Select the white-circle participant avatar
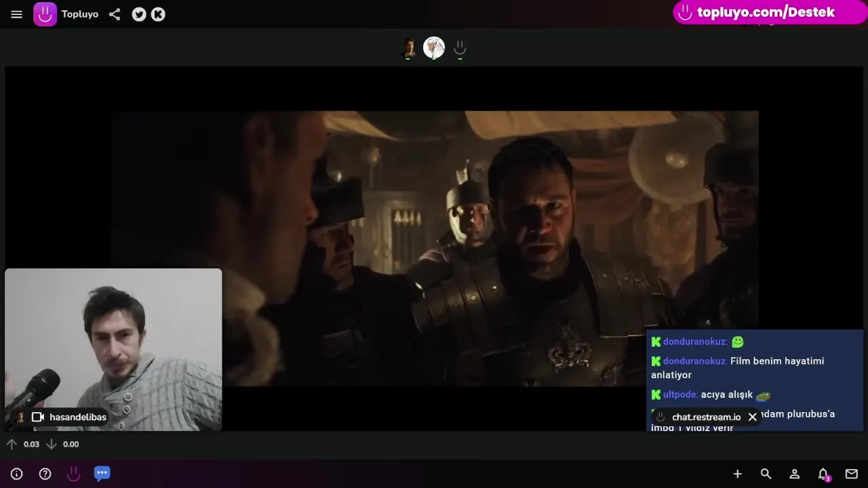 434,47
